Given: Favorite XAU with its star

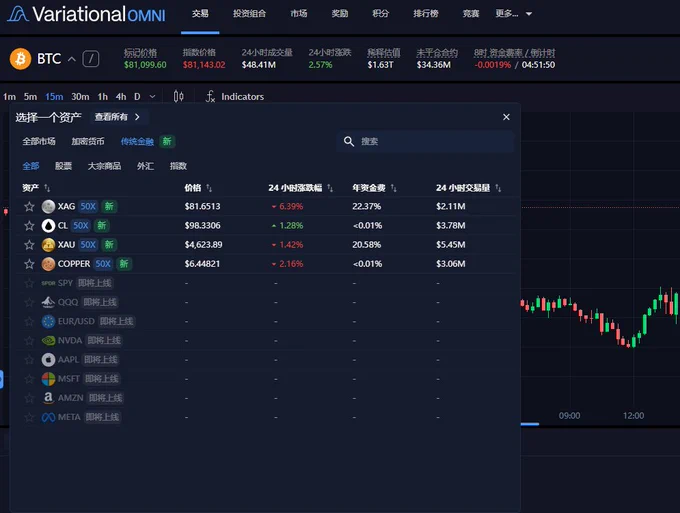Looking at the screenshot, I should 29,245.
